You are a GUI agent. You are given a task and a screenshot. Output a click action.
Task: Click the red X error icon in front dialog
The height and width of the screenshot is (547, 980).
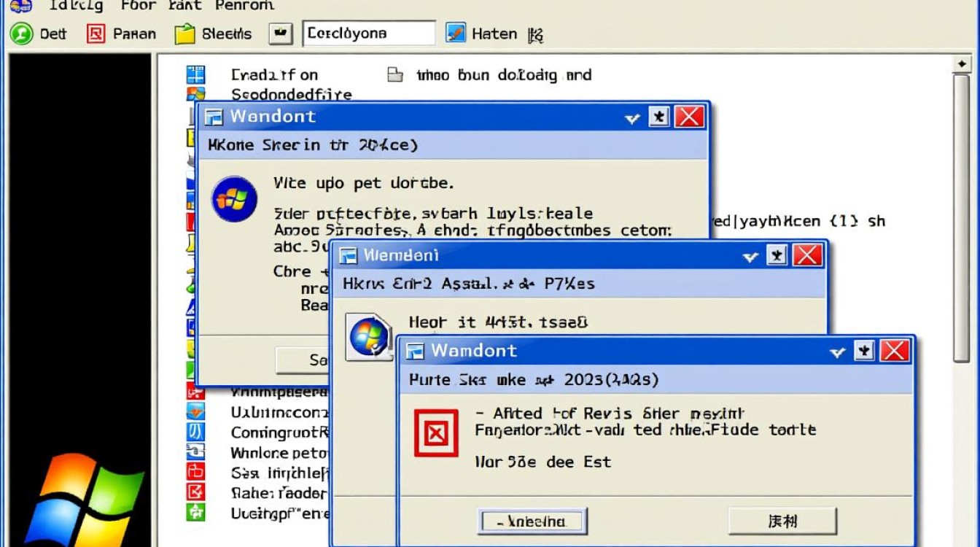pyautogui.click(x=436, y=434)
